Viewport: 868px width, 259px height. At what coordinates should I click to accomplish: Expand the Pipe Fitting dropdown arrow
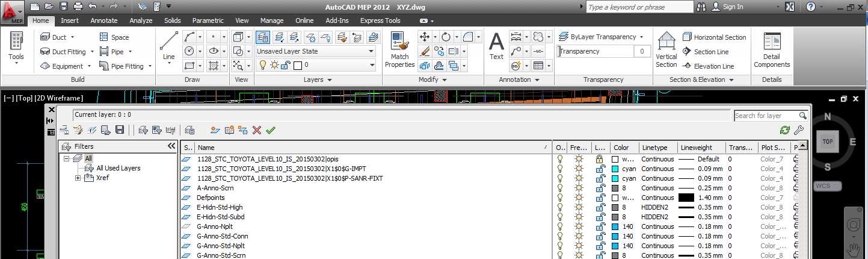pyautogui.click(x=150, y=66)
